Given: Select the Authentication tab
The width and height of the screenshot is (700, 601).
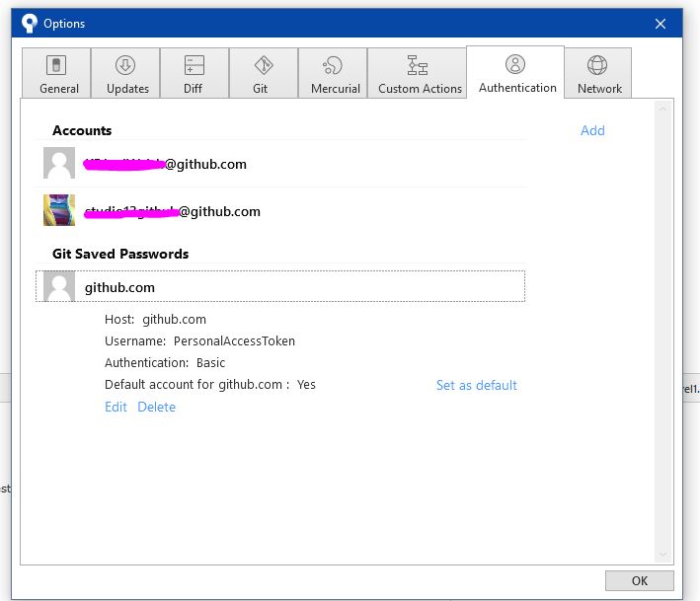Looking at the screenshot, I should point(515,72).
